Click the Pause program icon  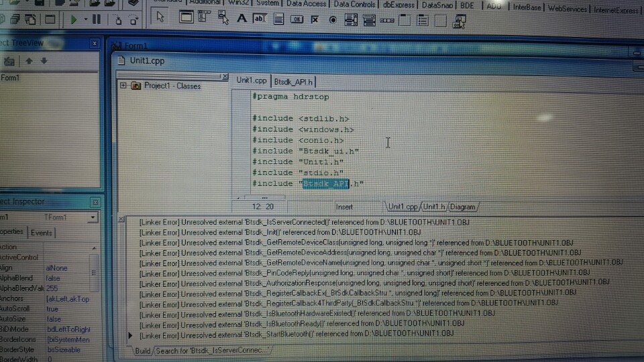click(97, 19)
